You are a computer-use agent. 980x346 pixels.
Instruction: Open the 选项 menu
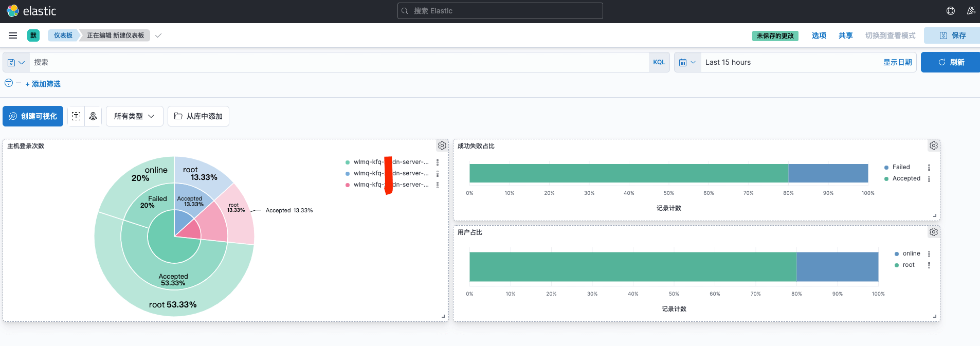(x=819, y=35)
